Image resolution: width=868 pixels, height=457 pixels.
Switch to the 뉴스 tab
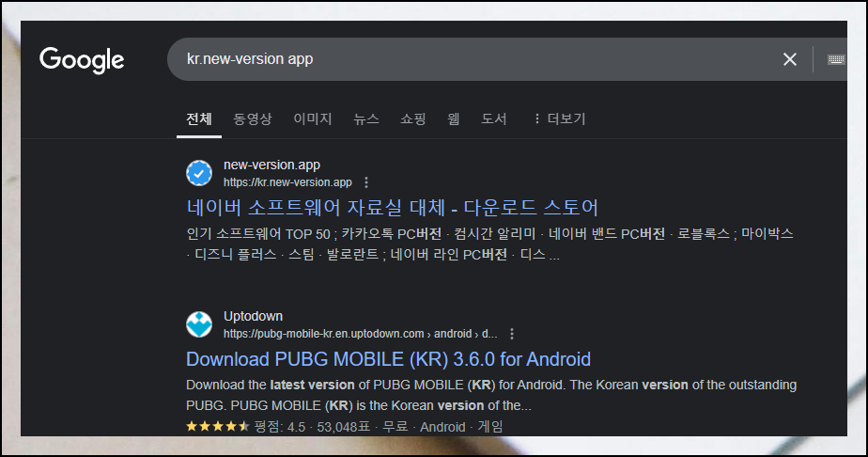[366, 118]
